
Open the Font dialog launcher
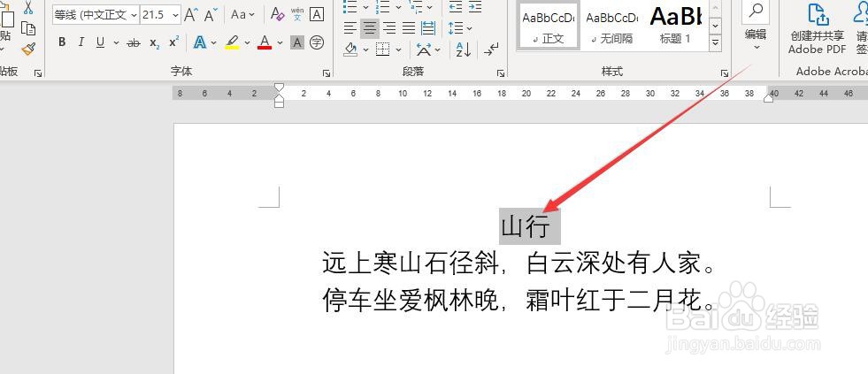click(326, 73)
